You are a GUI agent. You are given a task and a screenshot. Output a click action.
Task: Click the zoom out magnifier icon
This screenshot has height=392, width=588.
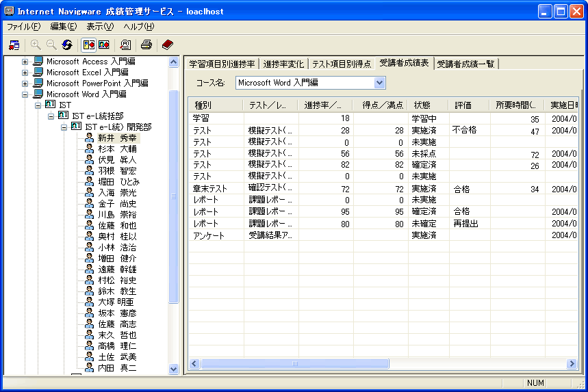point(51,45)
